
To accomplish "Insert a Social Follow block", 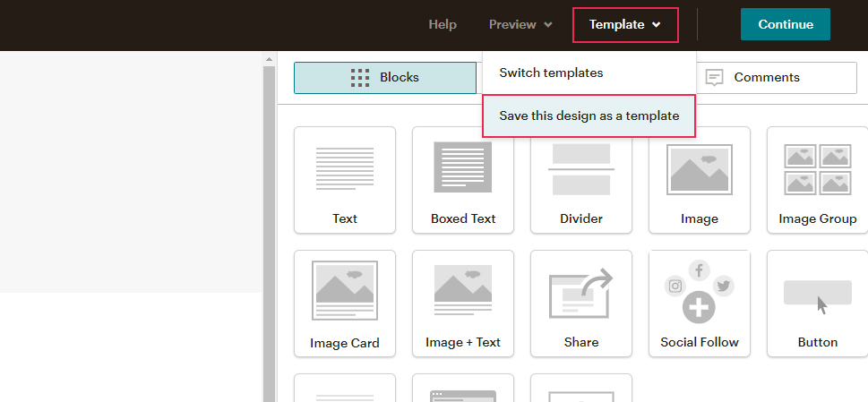I will (x=700, y=304).
